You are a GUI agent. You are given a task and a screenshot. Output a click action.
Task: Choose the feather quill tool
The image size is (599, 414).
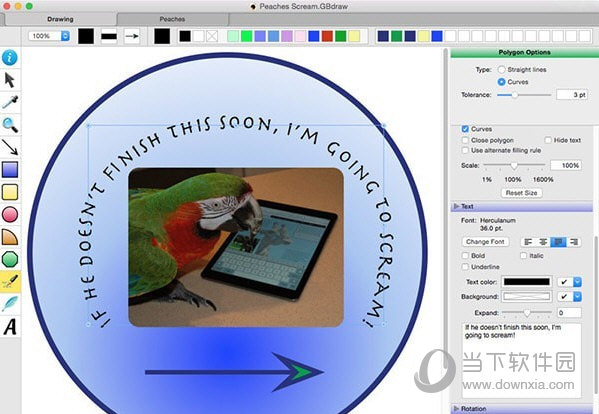(10, 304)
